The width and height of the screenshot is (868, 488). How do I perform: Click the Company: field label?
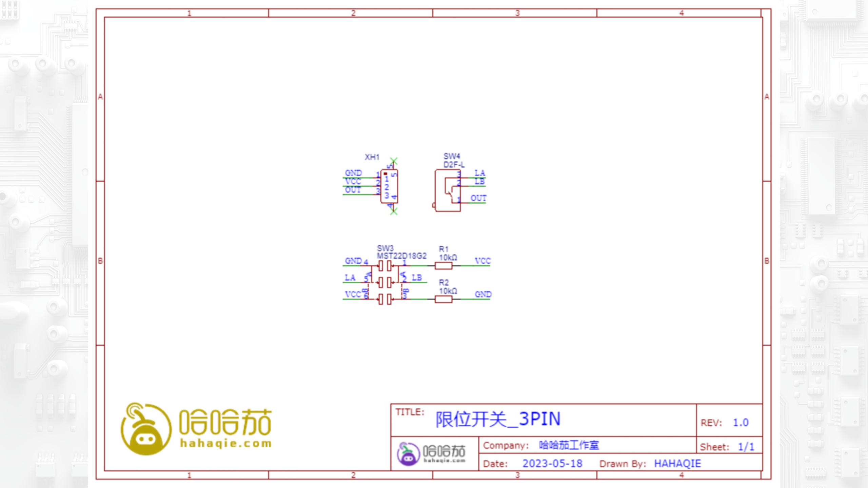pos(506,445)
